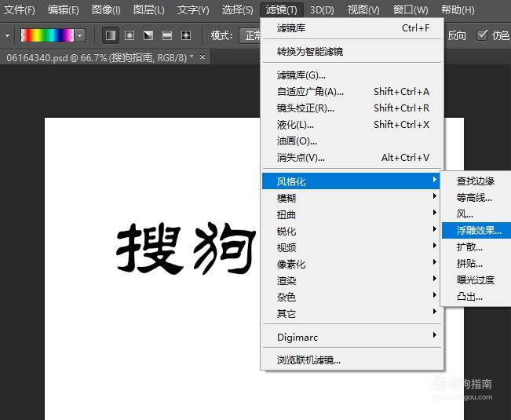Open the 窗口(W) menu
The width and height of the screenshot is (511, 420).
[411, 9]
